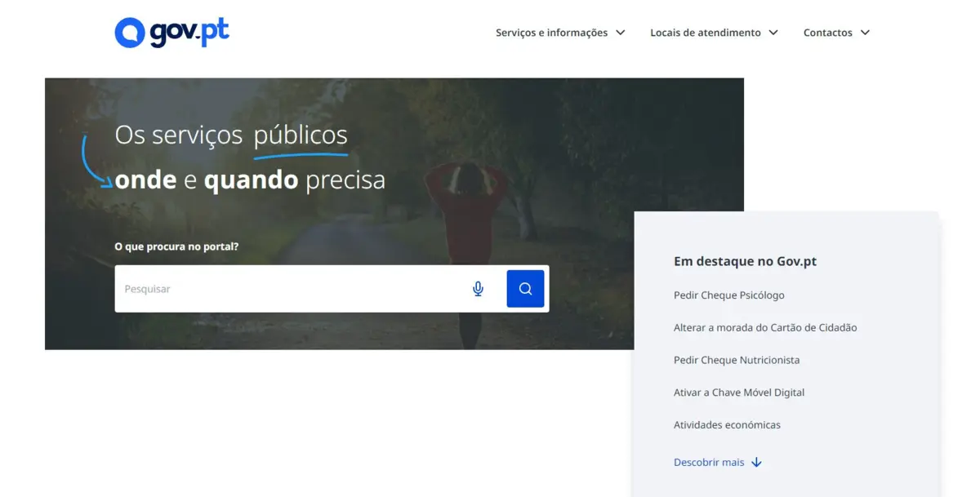Click the chevron next to Serviços e informações
Screen dimensions: 980x497
[x=621, y=33]
